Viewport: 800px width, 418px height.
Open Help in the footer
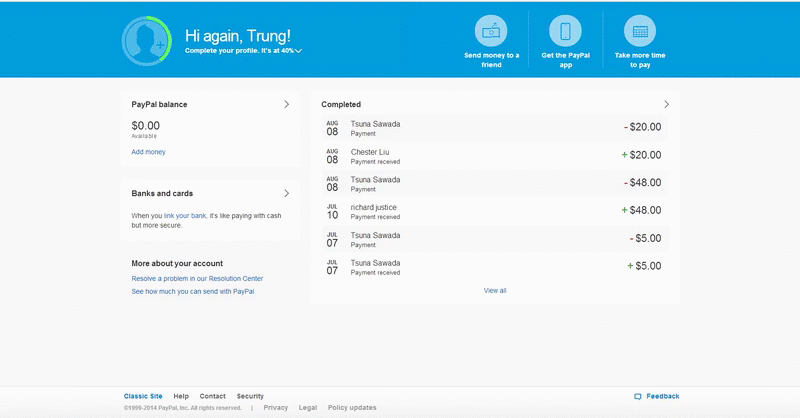(x=181, y=396)
